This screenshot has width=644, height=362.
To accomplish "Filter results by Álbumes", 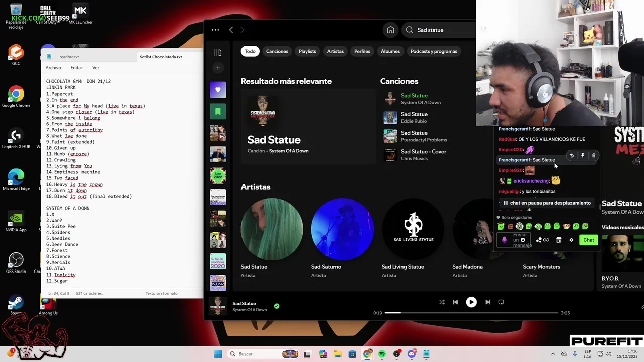I will 390,51.
